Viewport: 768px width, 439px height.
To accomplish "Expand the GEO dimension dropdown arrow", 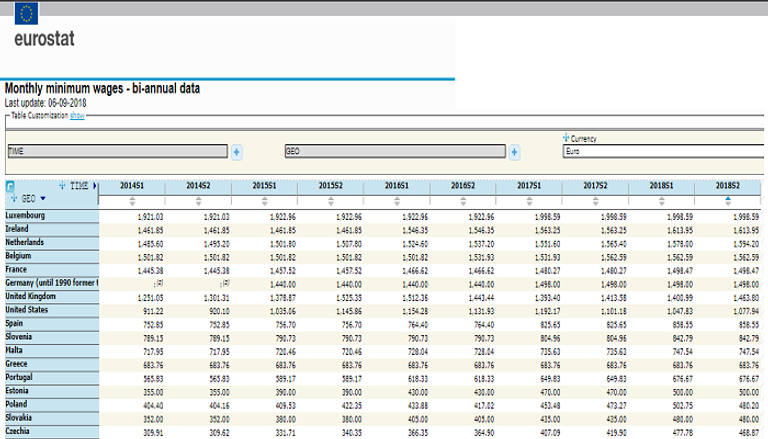I will pyautogui.click(x=42, y=199).
